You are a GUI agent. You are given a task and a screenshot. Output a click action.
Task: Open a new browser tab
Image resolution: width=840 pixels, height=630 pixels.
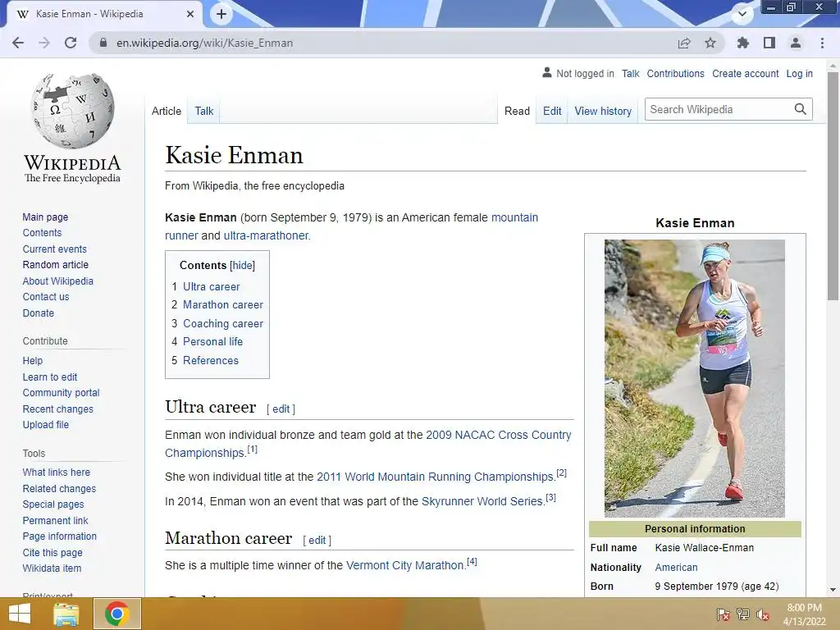point(221,14)
